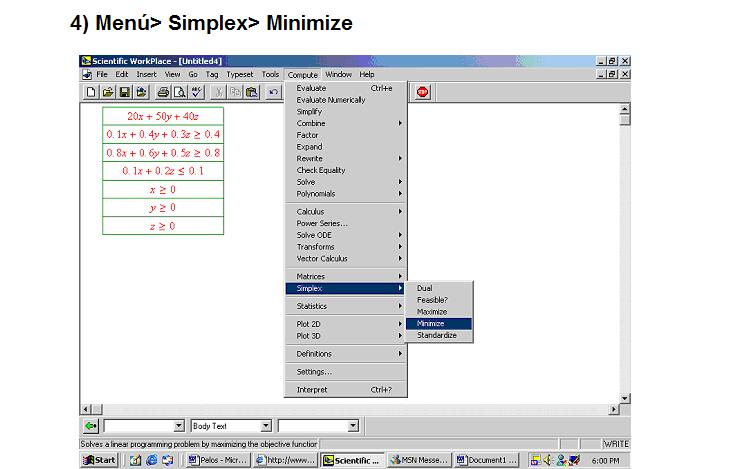Expand the Definitions submenu
The height and width of the screenshot is (469, 753).
click(346, 354)
